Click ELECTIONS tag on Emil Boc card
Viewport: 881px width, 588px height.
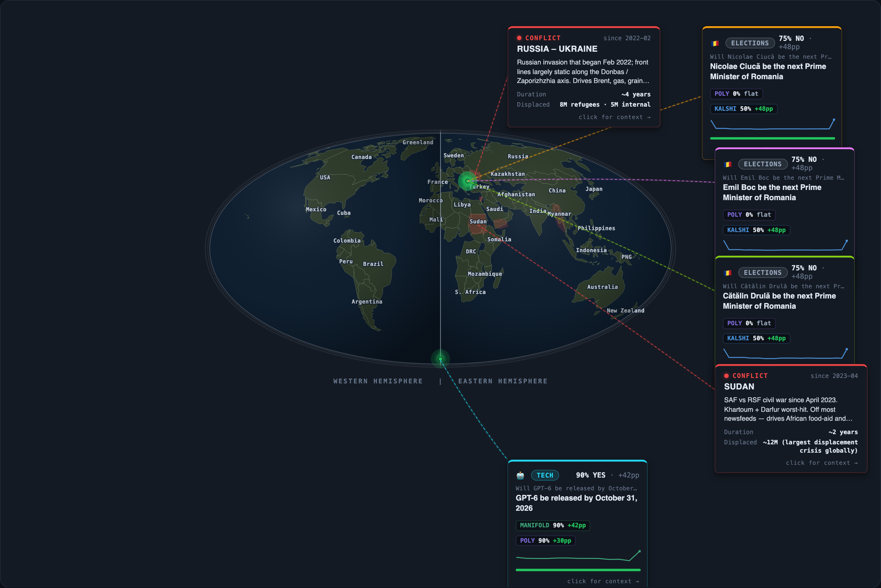tap(763, 164)
